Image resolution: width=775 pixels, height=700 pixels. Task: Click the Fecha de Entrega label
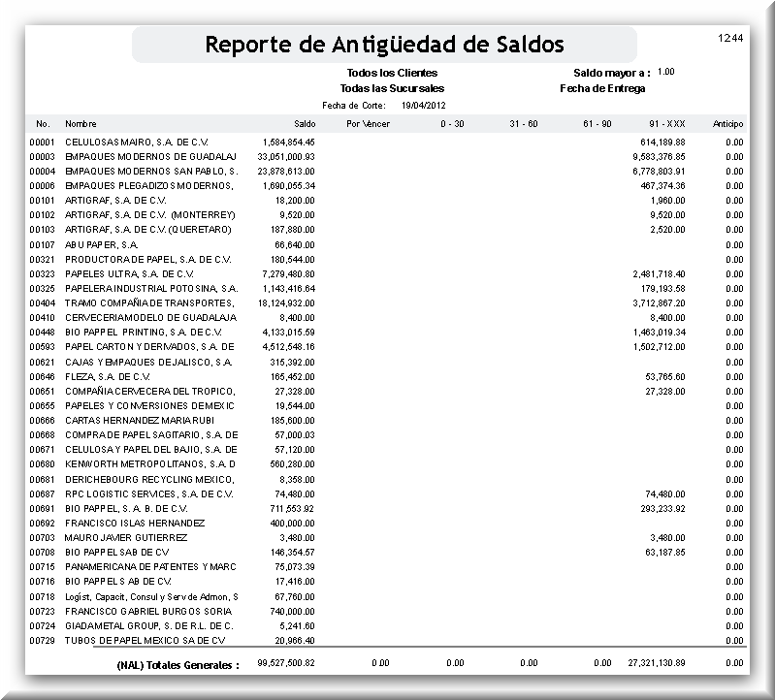pos(602,88)
